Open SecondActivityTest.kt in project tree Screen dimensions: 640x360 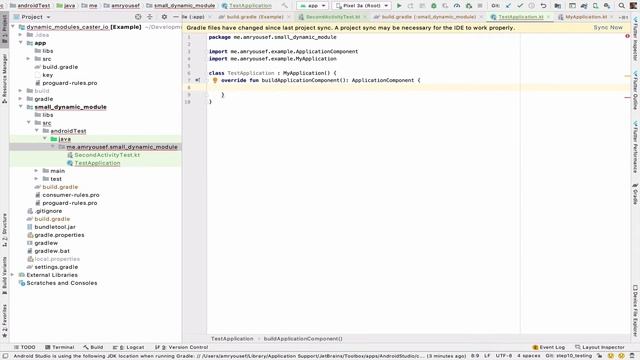point(107,155)
